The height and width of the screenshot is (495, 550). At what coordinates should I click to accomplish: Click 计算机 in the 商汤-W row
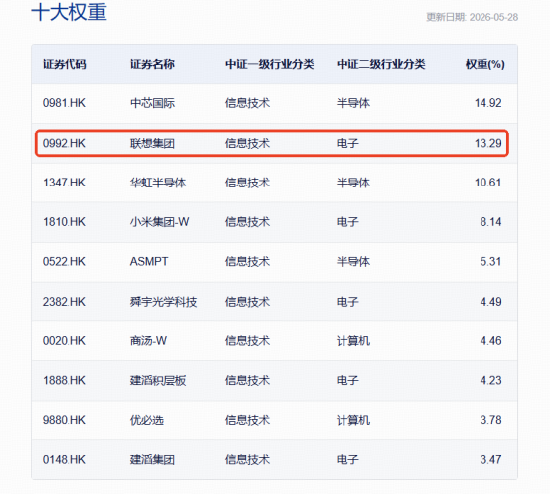pos(353,341)
